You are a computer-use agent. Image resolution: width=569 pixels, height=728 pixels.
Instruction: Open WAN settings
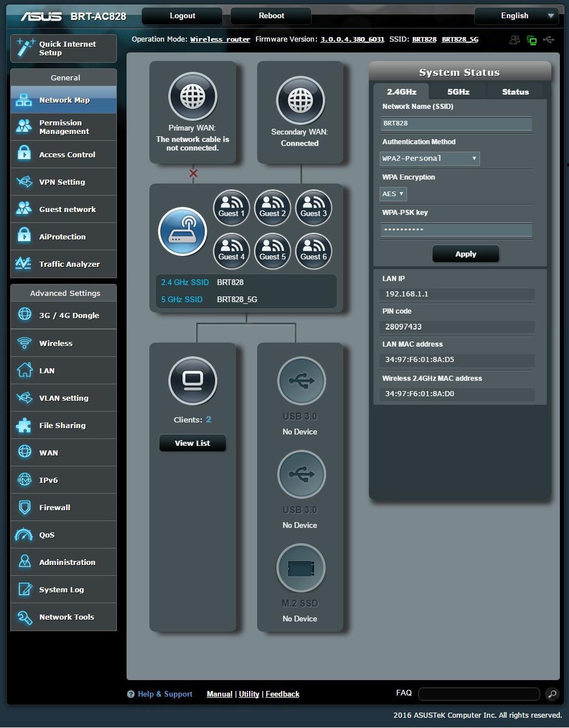click(63, 453)
